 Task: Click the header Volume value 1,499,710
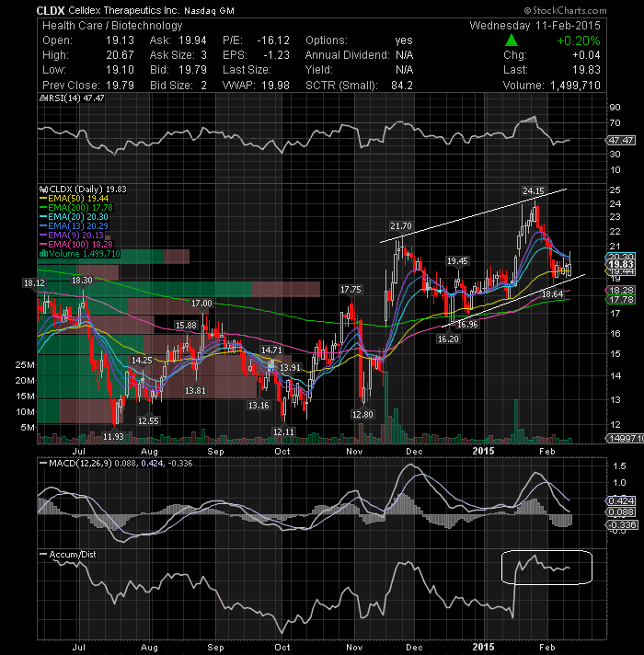(x=576, y=86)
